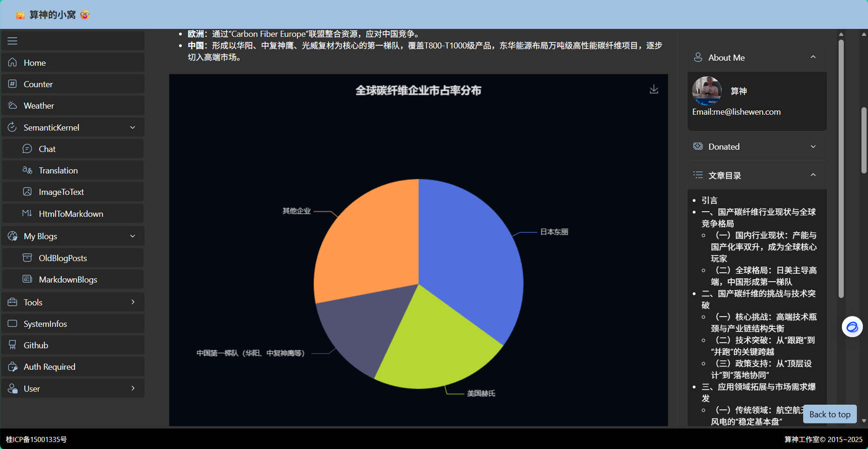Screen dimensions: 868x449
Task: Jump to 引言 section in contents
Action: click(x=710, y=200)
